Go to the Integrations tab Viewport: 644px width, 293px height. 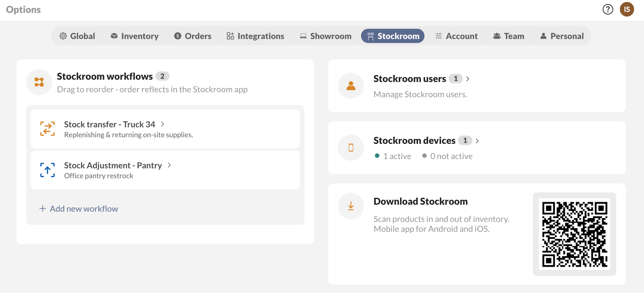coord(255,36)
